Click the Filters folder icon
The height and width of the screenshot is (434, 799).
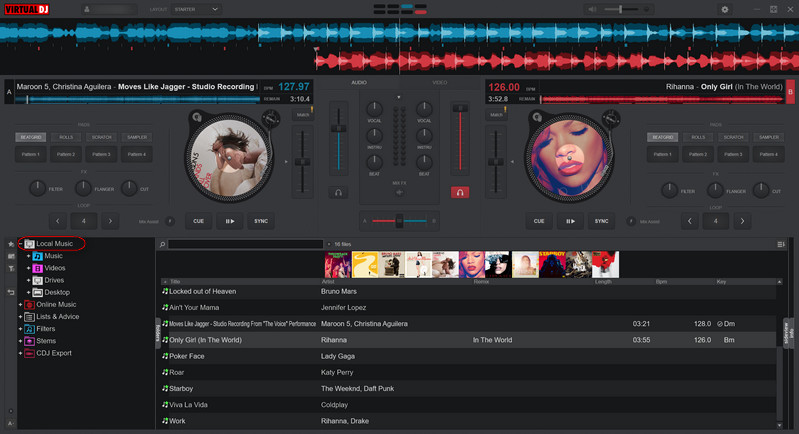(30, 329)
